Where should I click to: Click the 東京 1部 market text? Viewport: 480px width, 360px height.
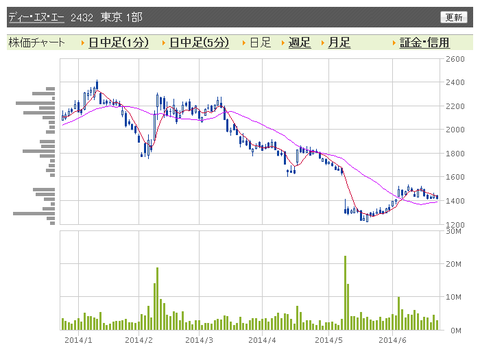122,17
